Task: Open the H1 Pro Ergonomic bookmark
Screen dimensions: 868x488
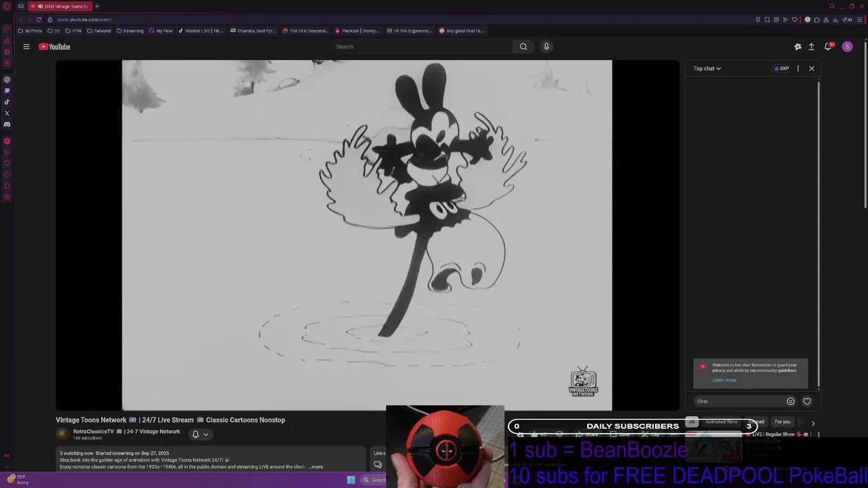Action: [410, 30]
